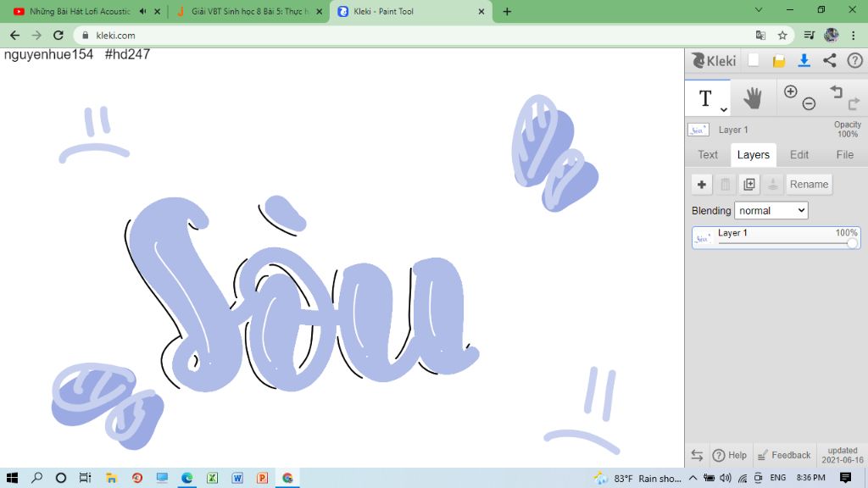The image size is (868, 488).
Task: Click the updated 2021-06-16 changelog
Action: coord(842,455)
